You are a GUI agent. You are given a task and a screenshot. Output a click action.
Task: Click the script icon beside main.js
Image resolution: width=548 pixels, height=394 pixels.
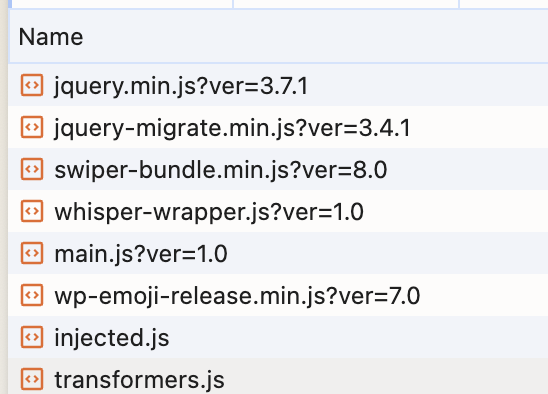pyautogui.click(x=32, y=253)
